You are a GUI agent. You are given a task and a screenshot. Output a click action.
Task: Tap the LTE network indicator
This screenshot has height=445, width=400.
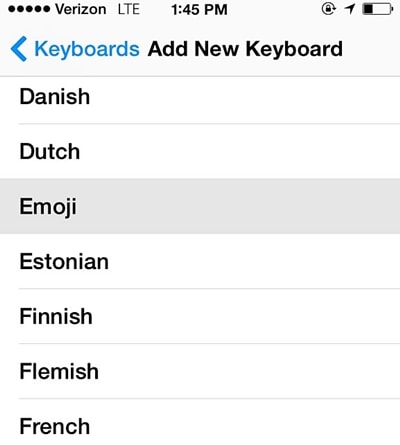(x=129, y=9)
